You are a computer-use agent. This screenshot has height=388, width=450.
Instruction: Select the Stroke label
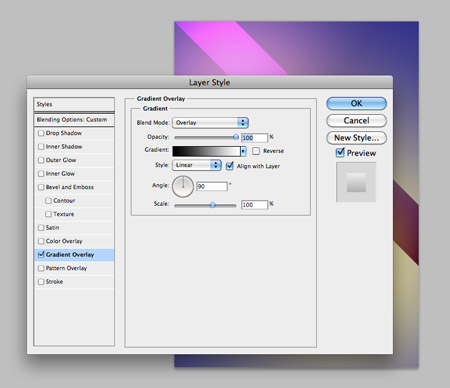pos(54,282)
